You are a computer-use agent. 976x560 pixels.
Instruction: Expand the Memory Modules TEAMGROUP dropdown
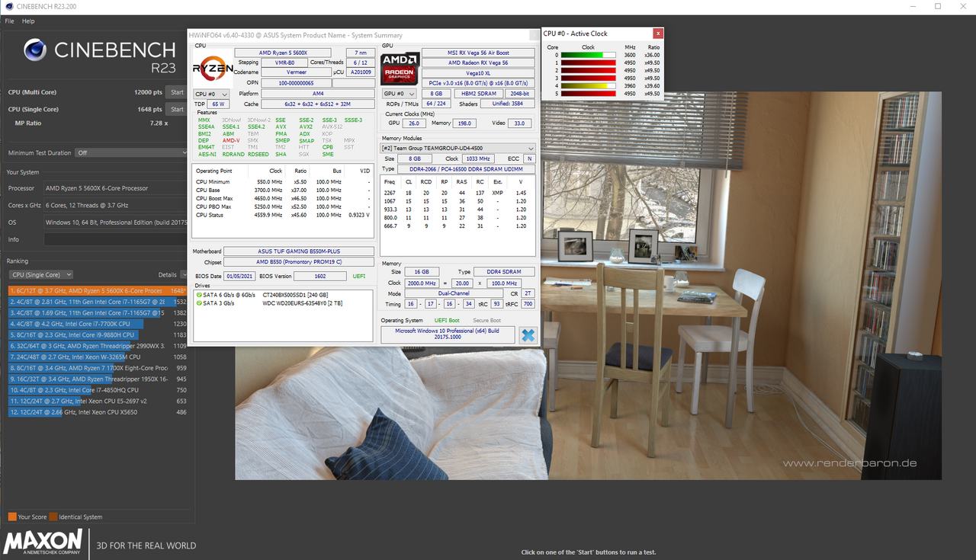pos(457,149)
